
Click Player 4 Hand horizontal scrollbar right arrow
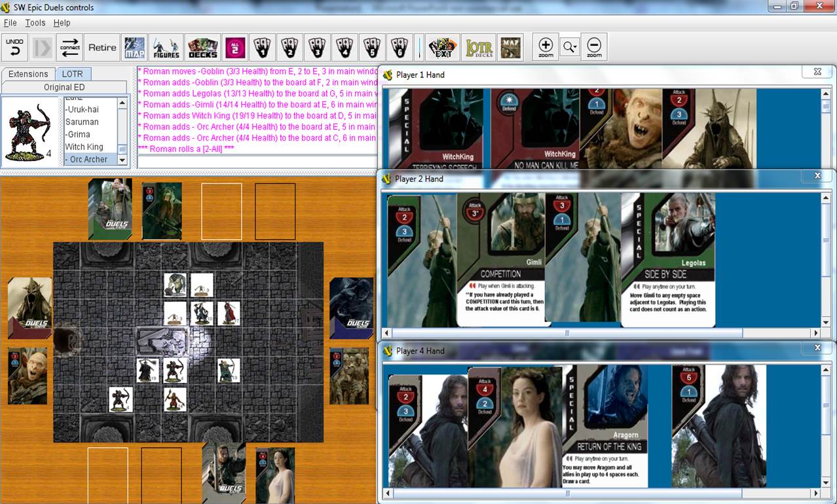pyautogui.click(x=815, y=493)
